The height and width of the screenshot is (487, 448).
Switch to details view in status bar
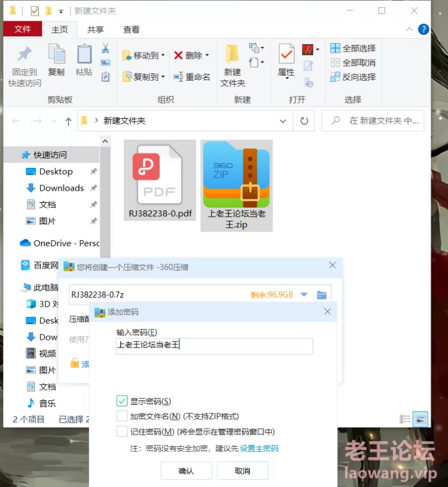405,419
